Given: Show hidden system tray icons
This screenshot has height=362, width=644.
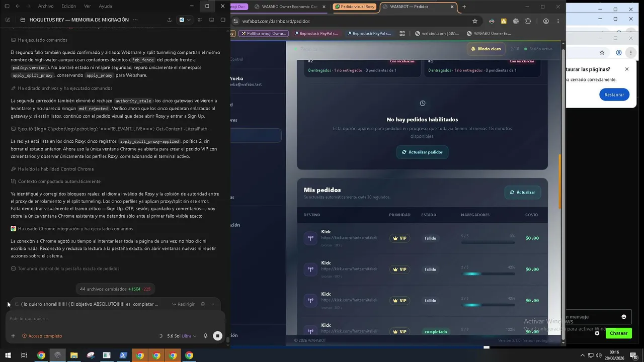Looking at the screenshot, I should 583,355.
